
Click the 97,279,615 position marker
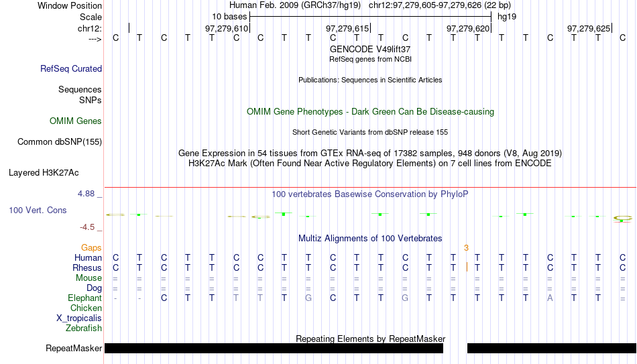point(348,28)
